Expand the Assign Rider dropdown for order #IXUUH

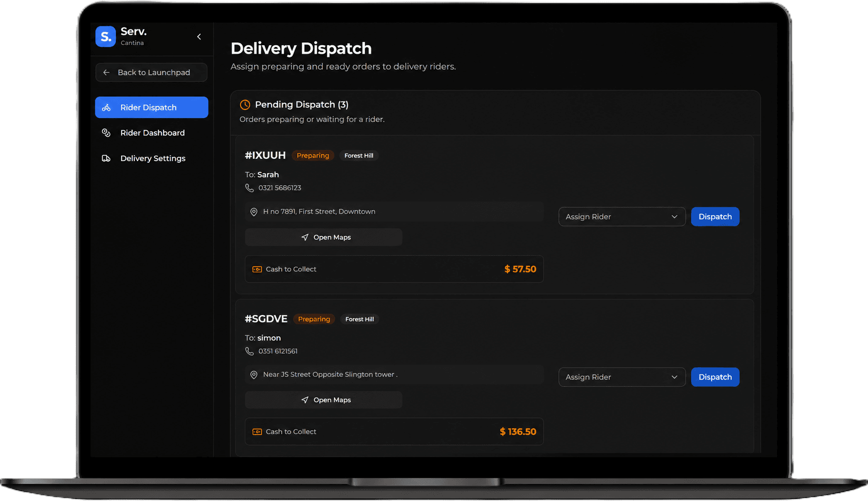(x=622, y=217)
